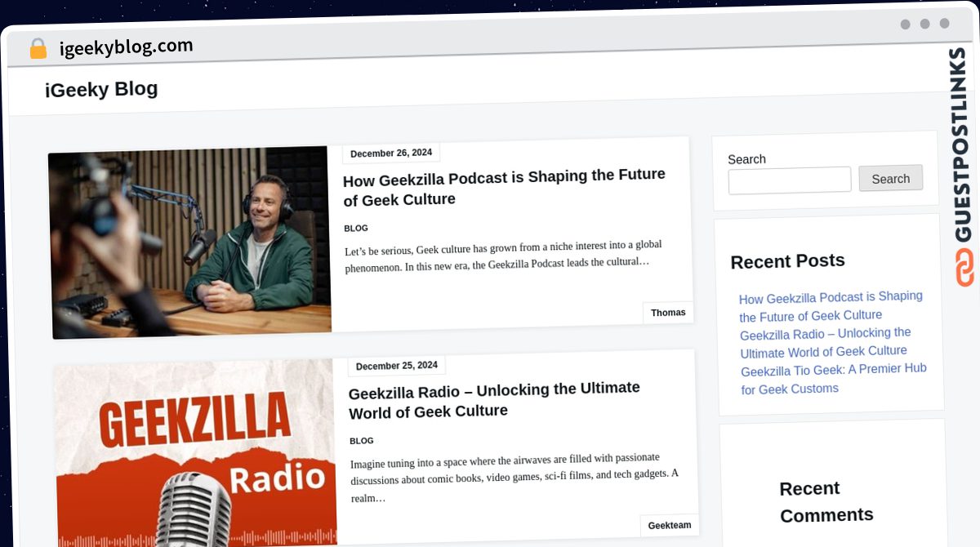
Task: Click the igeekyblog.com address text
Action: click(x=127, y=47)
